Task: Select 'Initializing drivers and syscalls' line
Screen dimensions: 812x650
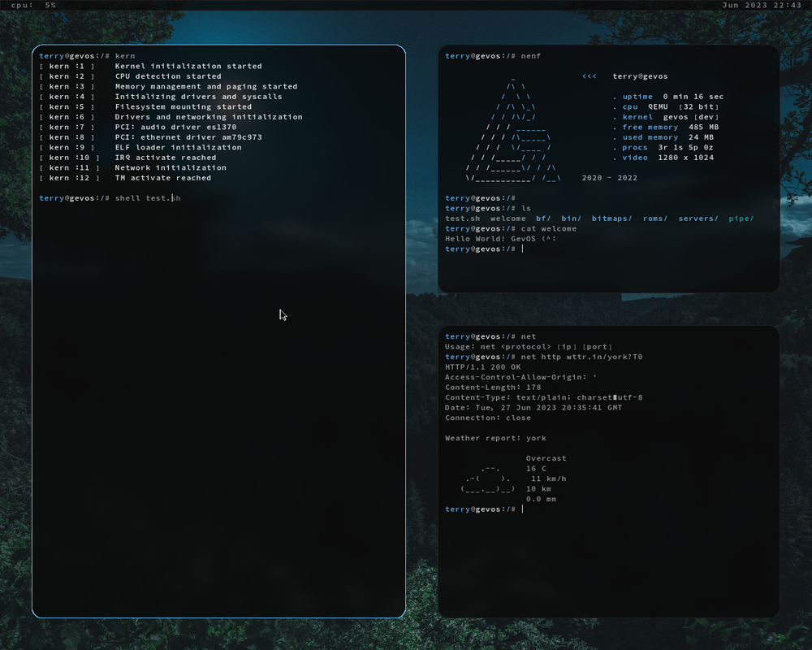Action: [x=198, y=97]
